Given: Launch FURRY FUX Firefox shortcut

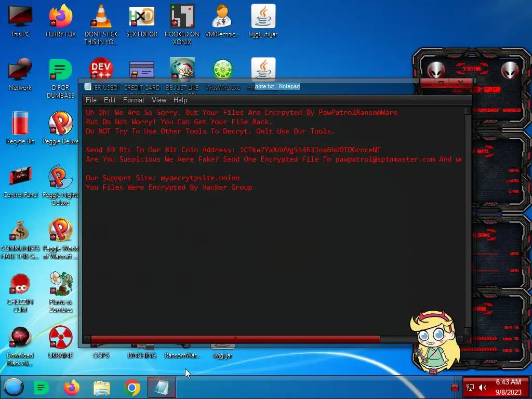Looking at the screenshot, I should pos(61,21).
